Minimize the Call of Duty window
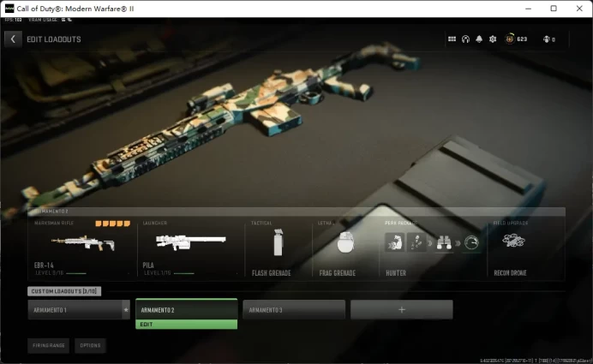This screenshot has height=364, width=593. [529, 9]
